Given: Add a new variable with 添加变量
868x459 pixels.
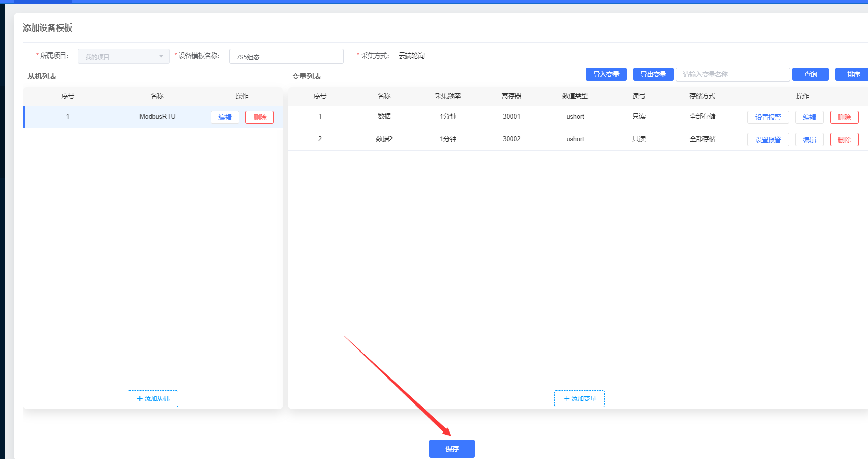Looking at the screenshot, I should [x=579, y=398].
